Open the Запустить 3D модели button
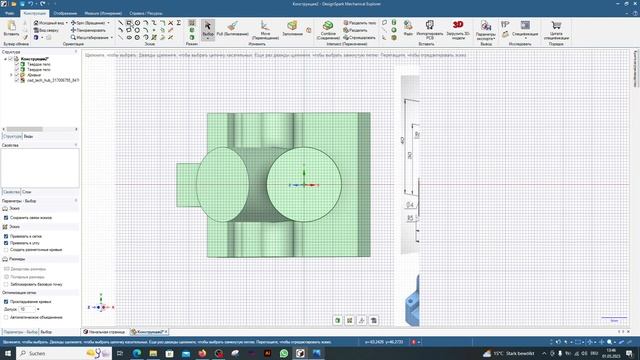This screenshot has height=360, width=640. [x=458, y=29]
